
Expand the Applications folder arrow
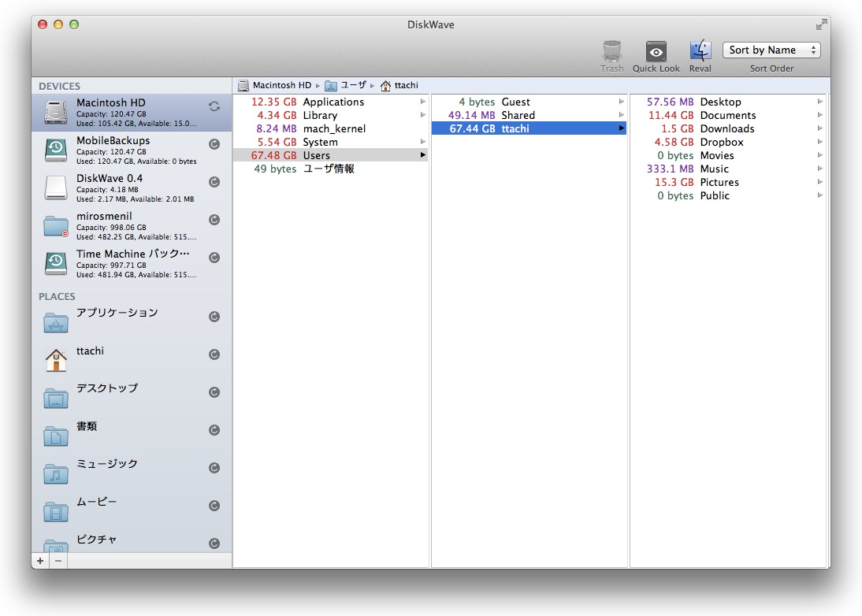click(x=423, y=102)
